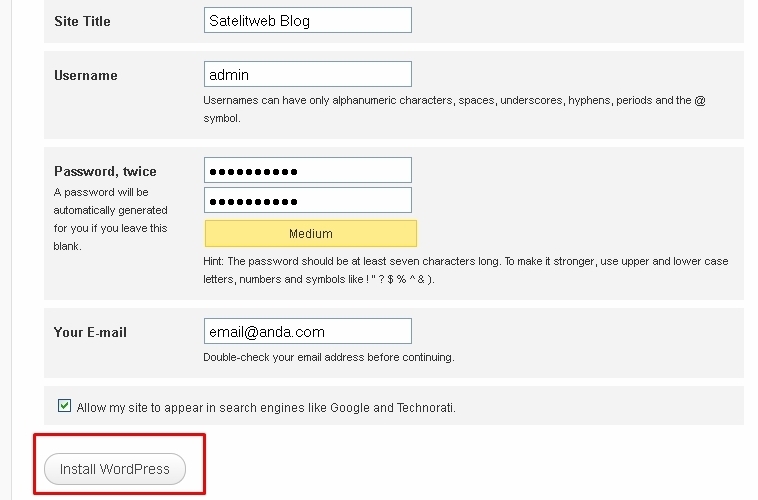Click the Your E-mail input field
The height and width of the screenshot is (500, 758).
(x=308, y=331)
